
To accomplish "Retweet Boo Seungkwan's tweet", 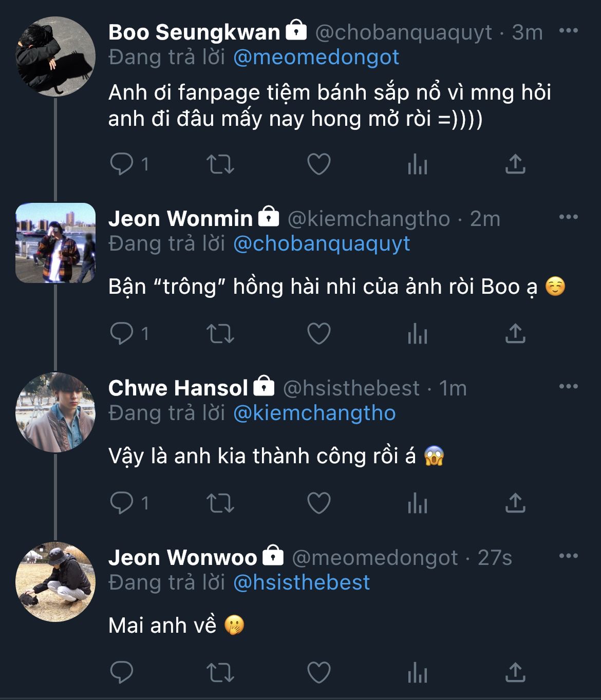I will [220, 164].
